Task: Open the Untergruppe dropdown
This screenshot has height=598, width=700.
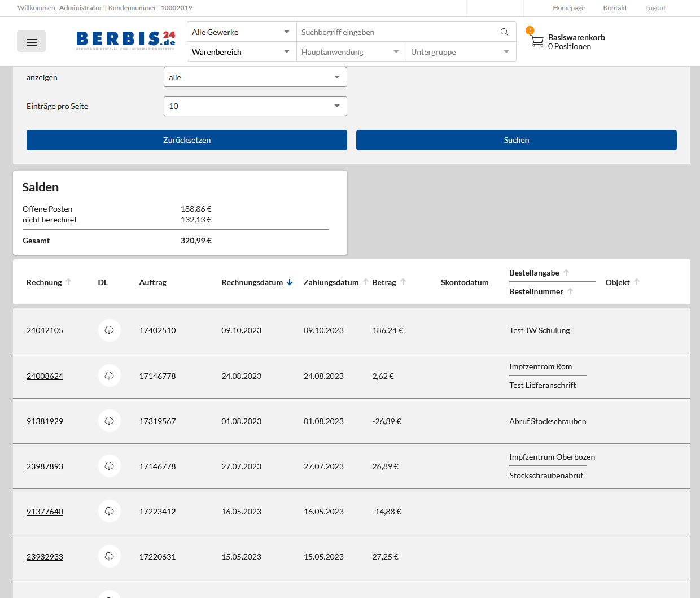Action: 461,52
